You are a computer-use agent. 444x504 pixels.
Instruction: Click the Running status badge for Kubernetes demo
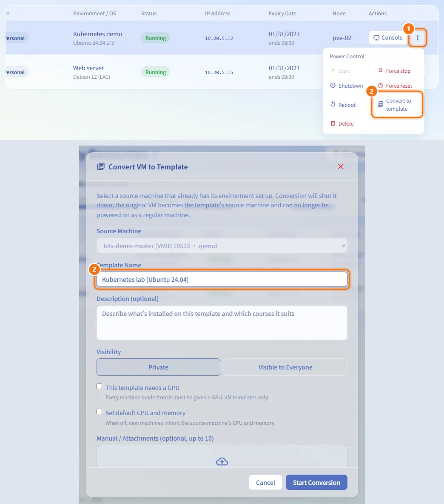156,38
